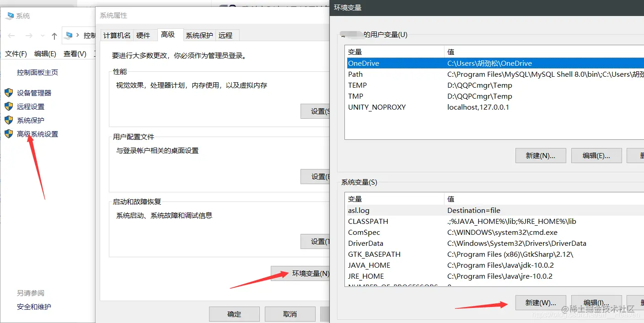
Task: Select GTK_BASEPATH system variable row
Action: tap(495, 254)
